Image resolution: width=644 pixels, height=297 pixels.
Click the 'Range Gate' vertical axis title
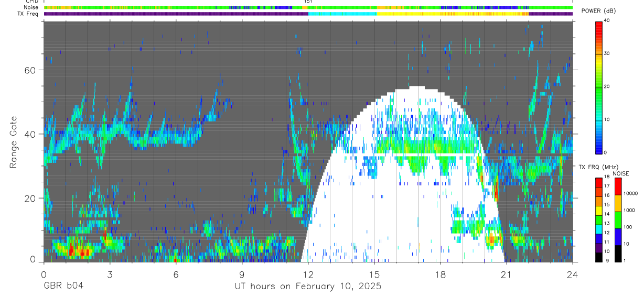[x=13, y=141]
